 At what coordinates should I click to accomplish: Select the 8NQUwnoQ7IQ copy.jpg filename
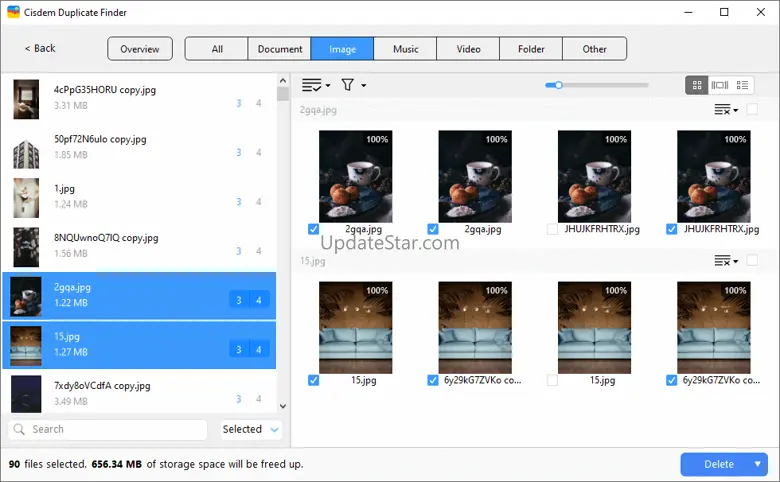[x=106, y=238]
